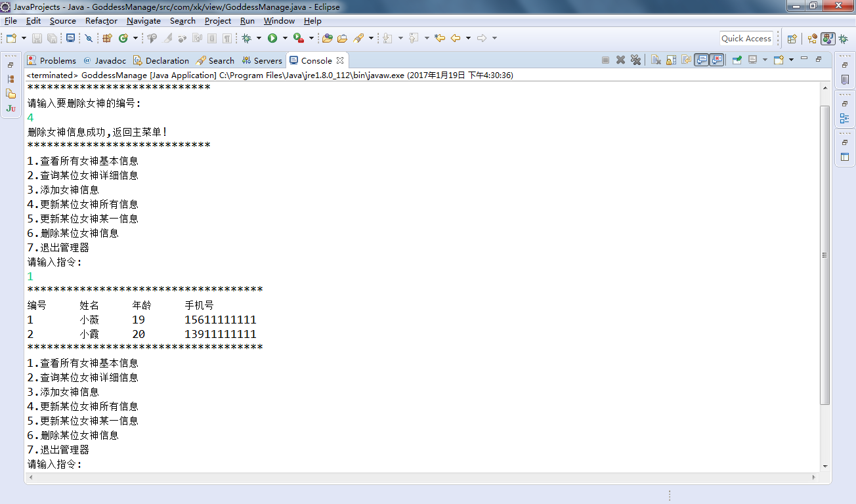Click the New Java Class icon

pos(123,38)
